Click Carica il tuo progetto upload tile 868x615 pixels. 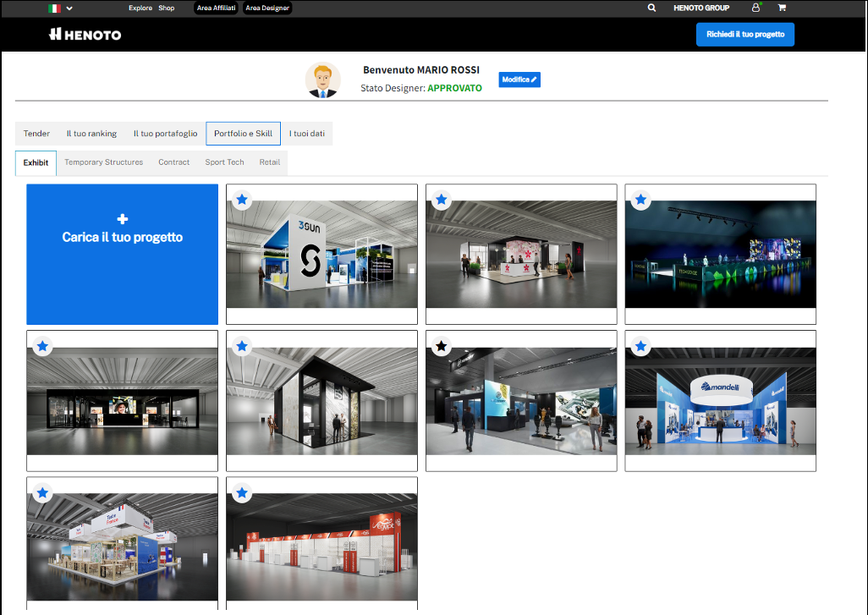pos(122,254)
